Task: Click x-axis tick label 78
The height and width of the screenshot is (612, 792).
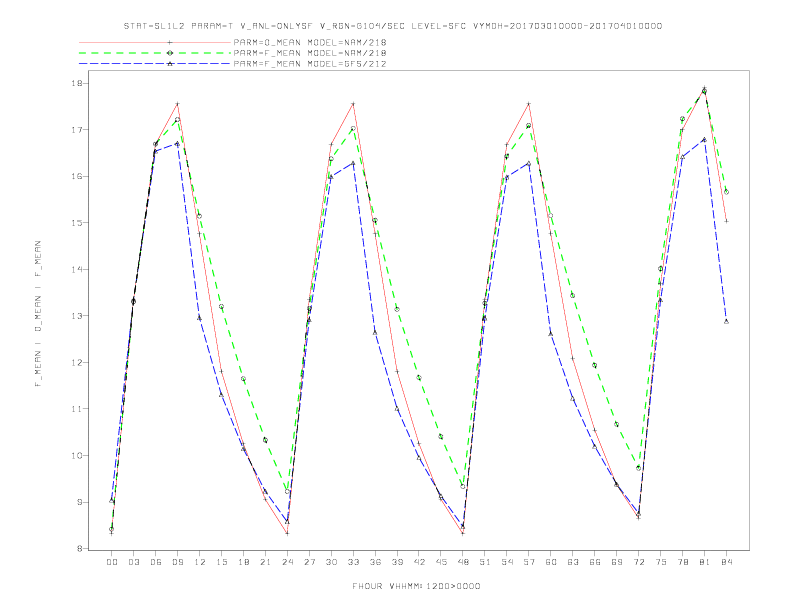Action: (x=682, y=562)
